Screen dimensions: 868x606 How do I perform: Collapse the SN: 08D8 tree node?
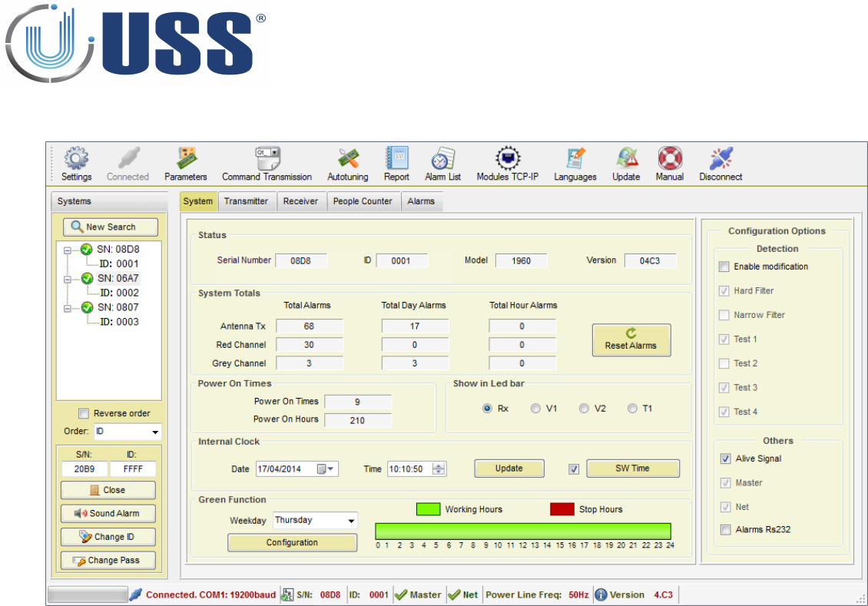(68, 250)
